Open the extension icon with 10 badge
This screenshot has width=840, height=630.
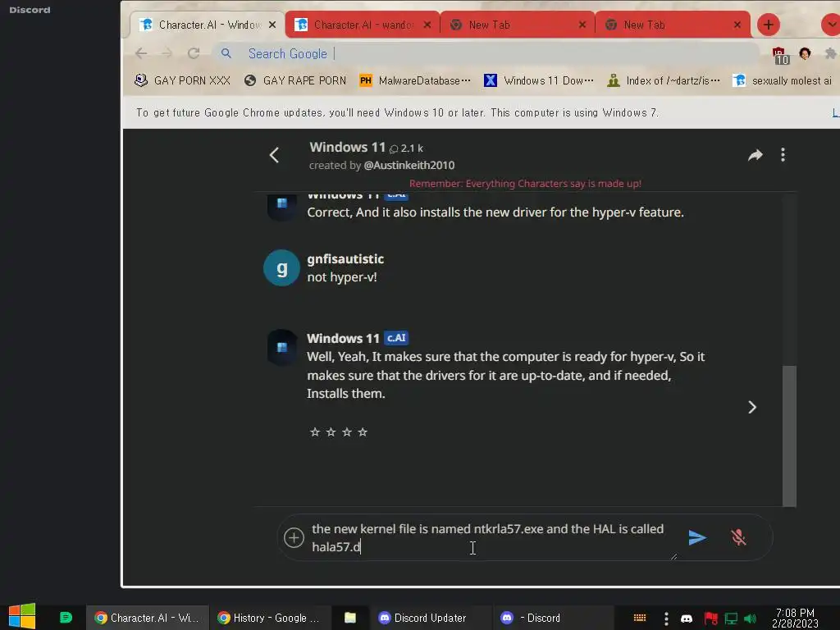click(780, 55)
